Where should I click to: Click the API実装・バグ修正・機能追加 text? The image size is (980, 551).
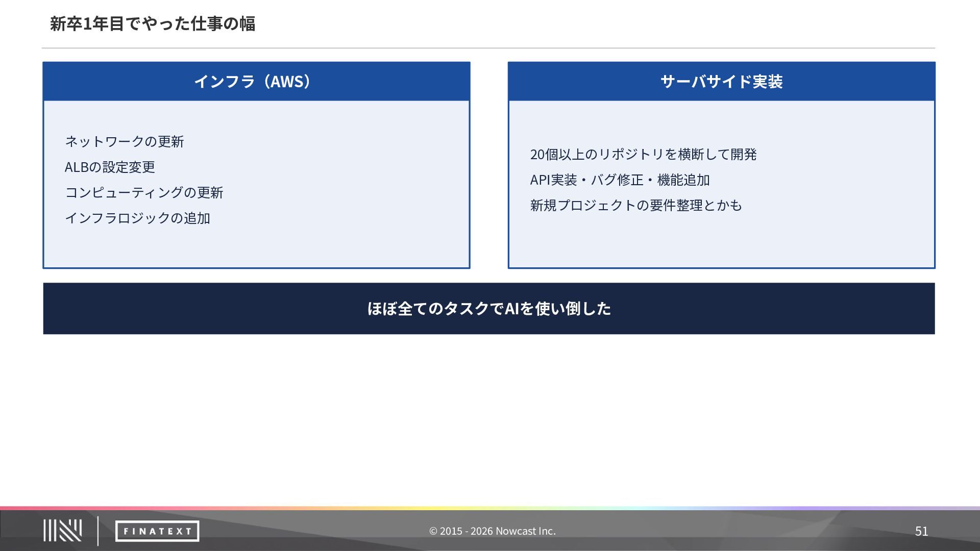[x=620, y=180]
